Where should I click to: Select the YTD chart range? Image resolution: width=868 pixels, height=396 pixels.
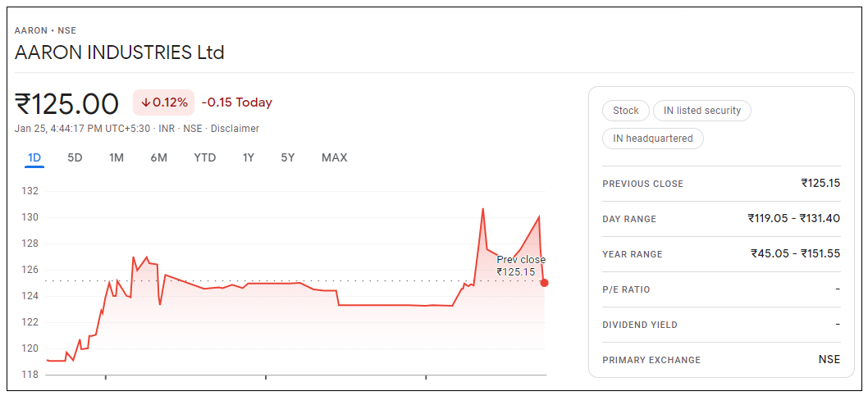[x=205, y=157]
